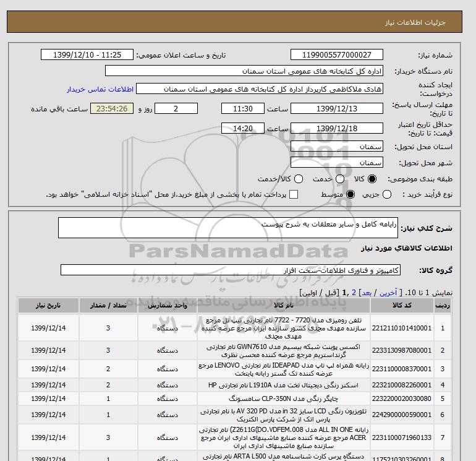Click the price validity date 1399/12/18
This screenshot has width=476, height=461.
(x=337, y=128)
